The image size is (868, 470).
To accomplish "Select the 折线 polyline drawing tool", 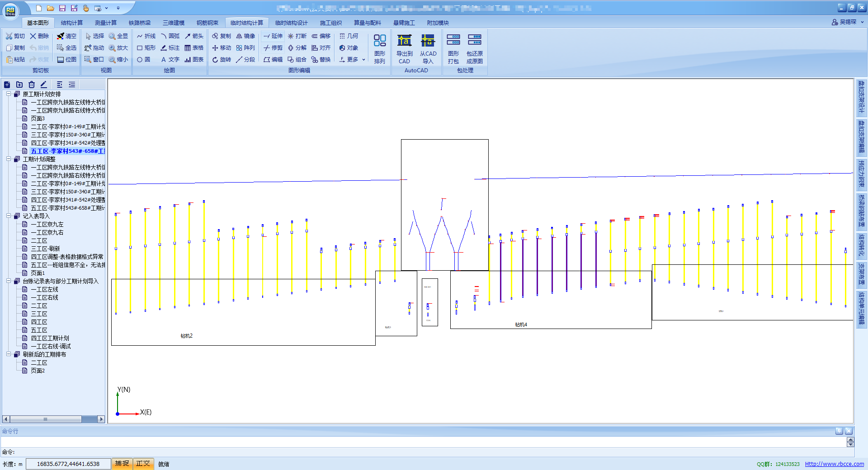I will 146,36.
